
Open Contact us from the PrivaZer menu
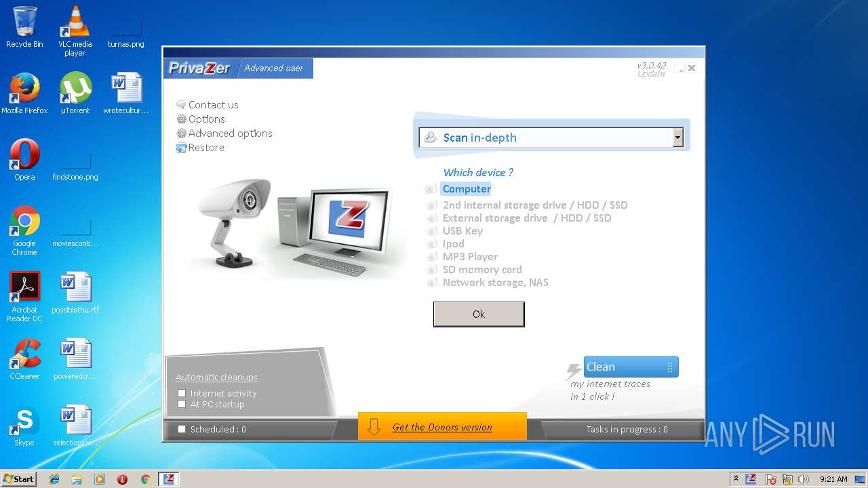208,104
